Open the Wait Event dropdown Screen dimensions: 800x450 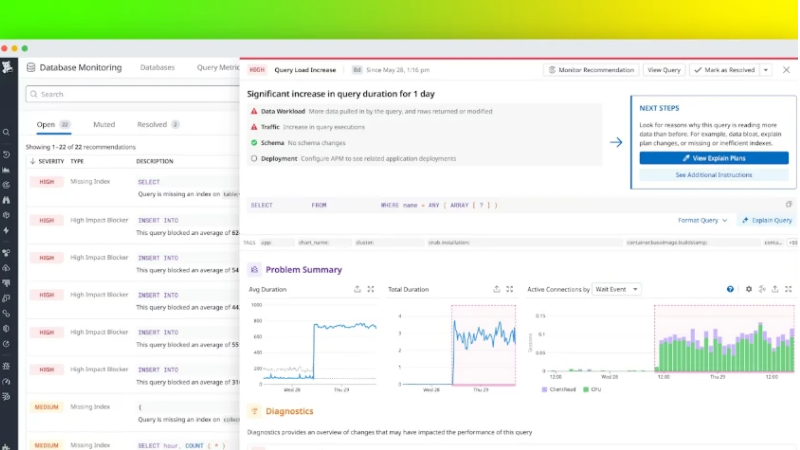(x=616, y=289)
